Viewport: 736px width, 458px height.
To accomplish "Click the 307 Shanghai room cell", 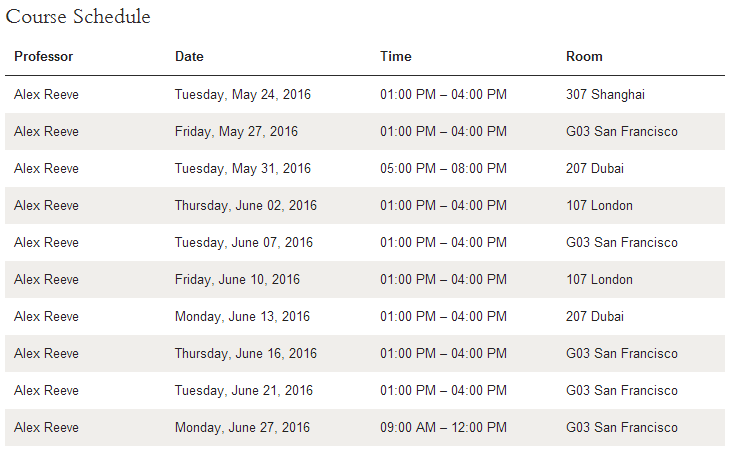I will (605, 94).
